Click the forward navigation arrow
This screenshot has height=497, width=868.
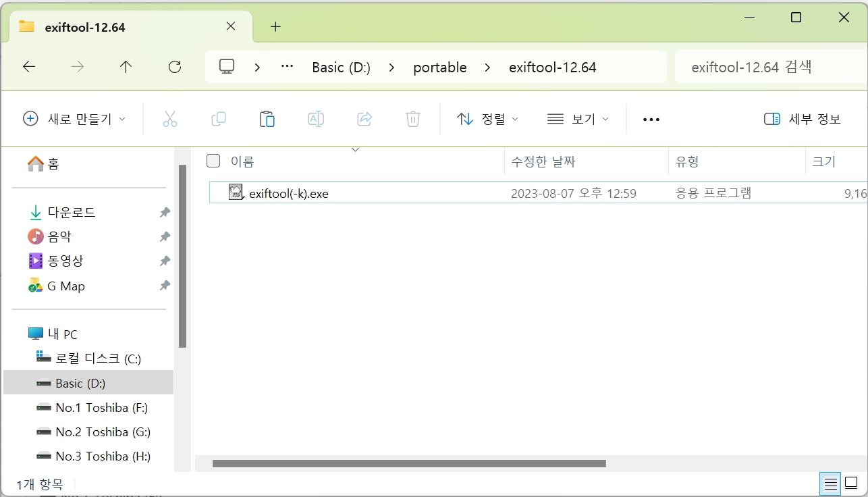(78, 67)
